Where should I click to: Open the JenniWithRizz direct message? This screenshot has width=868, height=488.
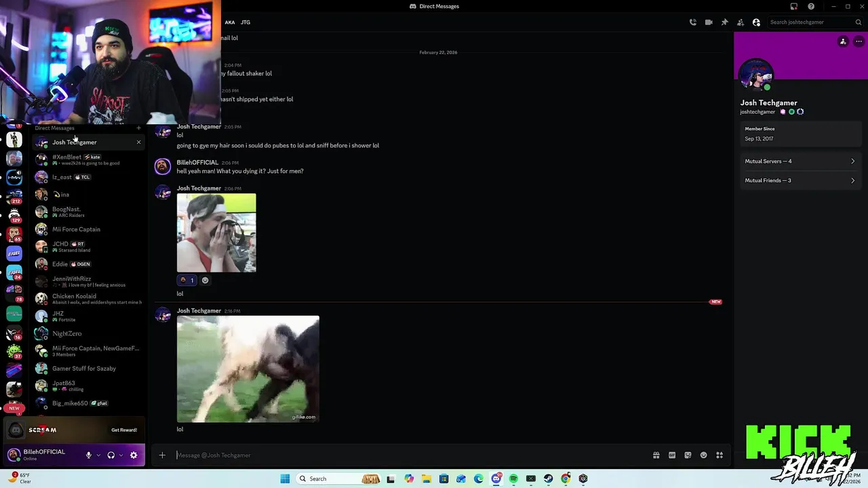[89, 281]
